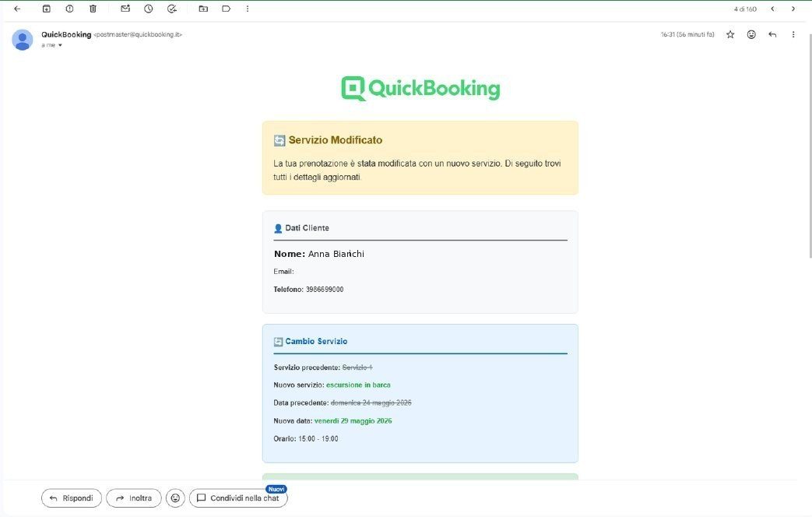Select the Servizio Modificato heading

tap(336, 140)
